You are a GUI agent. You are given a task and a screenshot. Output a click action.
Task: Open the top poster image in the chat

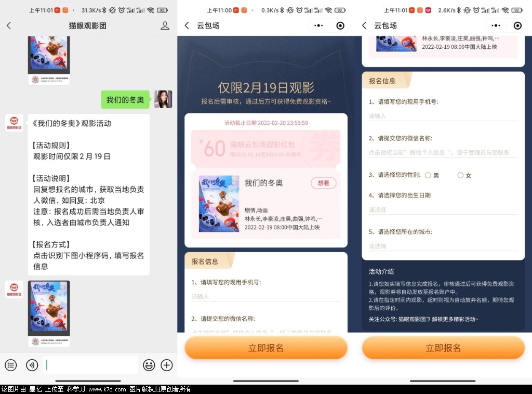[49, 60]
